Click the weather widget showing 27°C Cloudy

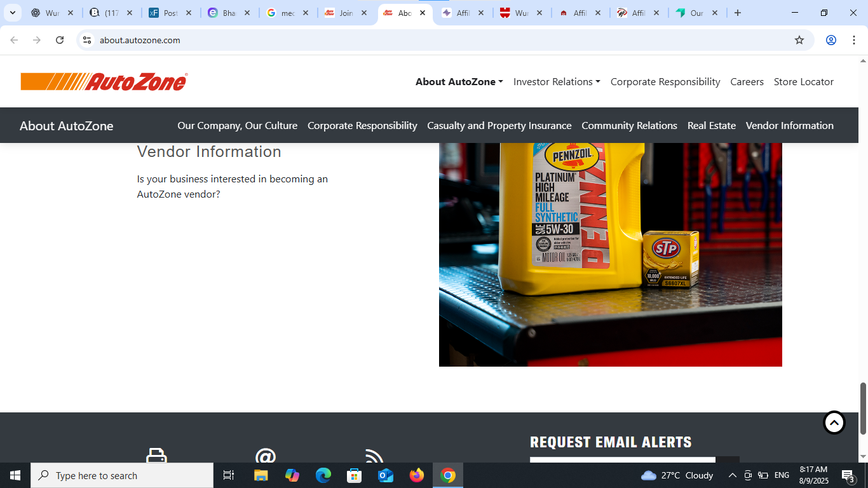point(677,475)
